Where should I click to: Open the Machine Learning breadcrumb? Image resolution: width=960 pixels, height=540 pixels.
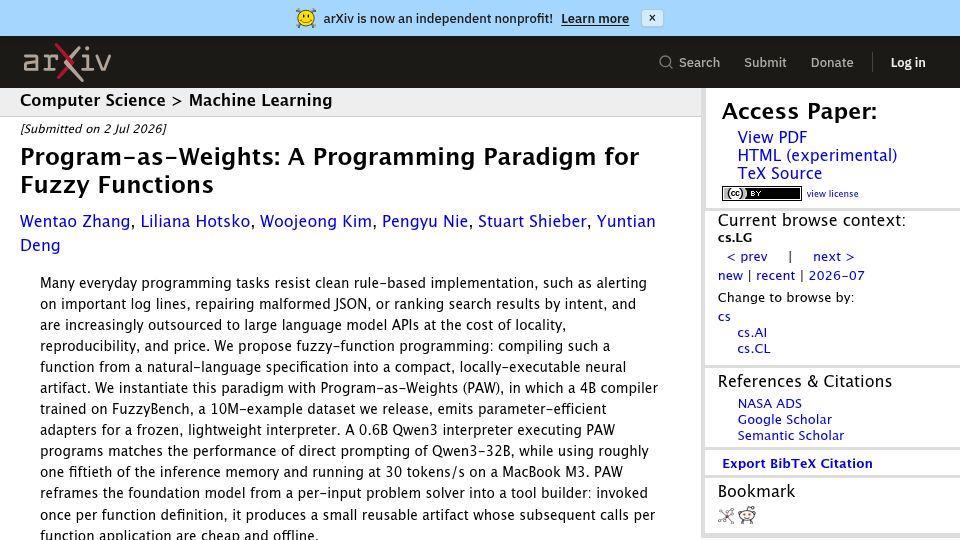pyautogui.click(x=260, y=100)
